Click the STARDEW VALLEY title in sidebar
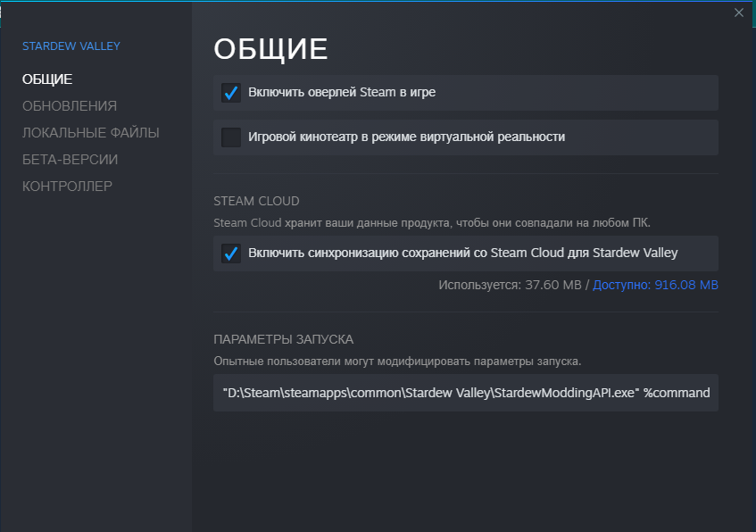This screenshot has width=756, height=532. [x=71, y=46]
